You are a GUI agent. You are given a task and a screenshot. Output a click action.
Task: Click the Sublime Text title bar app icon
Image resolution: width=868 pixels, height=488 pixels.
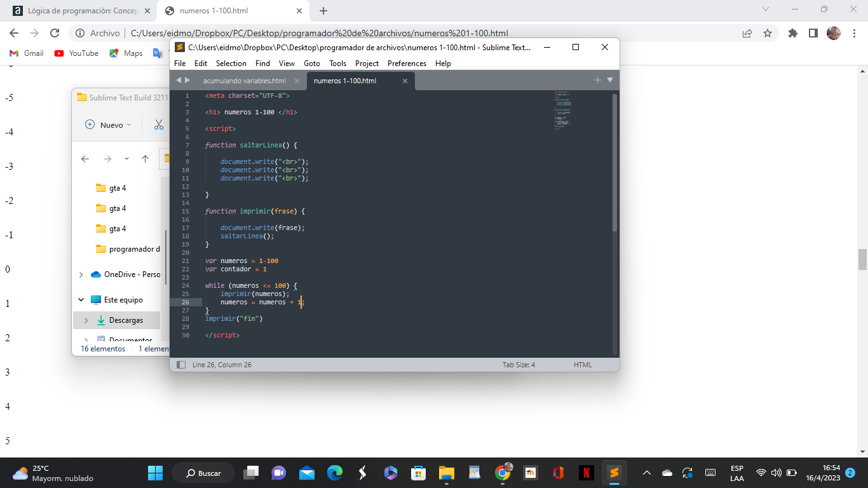180,47
